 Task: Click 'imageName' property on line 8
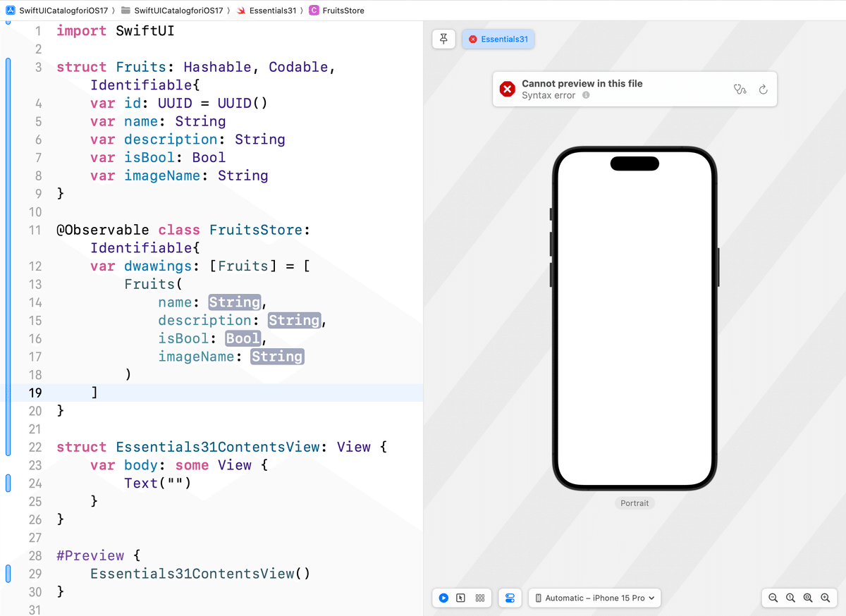click(163, 175)
